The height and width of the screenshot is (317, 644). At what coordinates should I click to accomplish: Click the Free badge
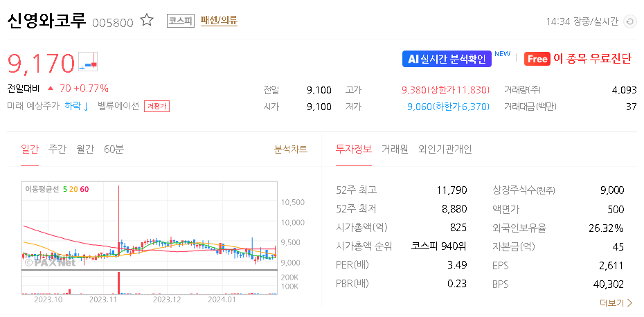[537, 59]
